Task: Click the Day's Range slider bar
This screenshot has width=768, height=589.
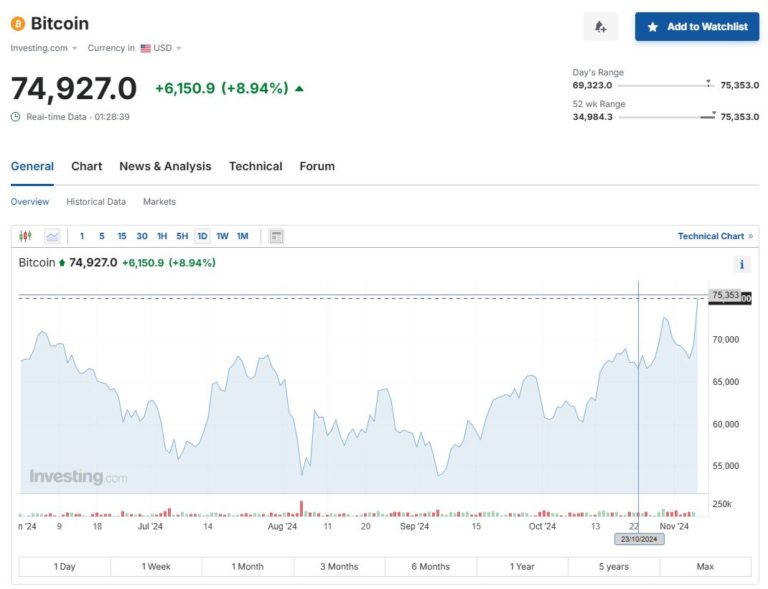Action: pos(665,86)
